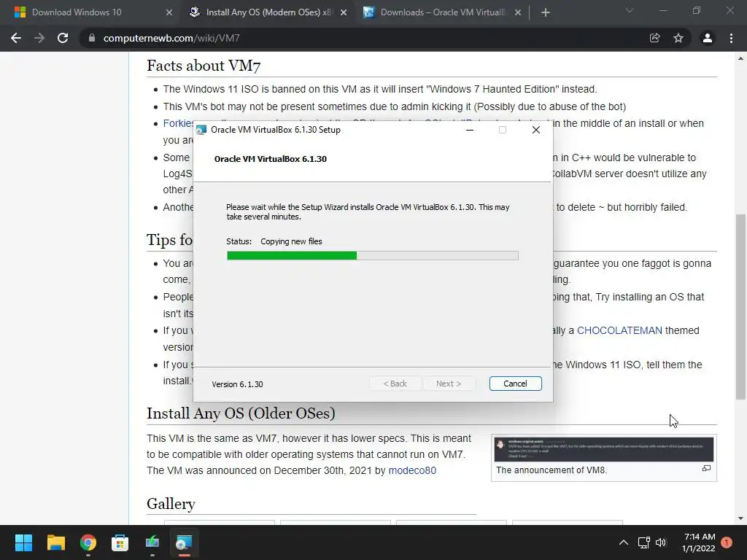747x560 pixels.
Task: Bookmark this page with the star icon
Action: point(678,38)
